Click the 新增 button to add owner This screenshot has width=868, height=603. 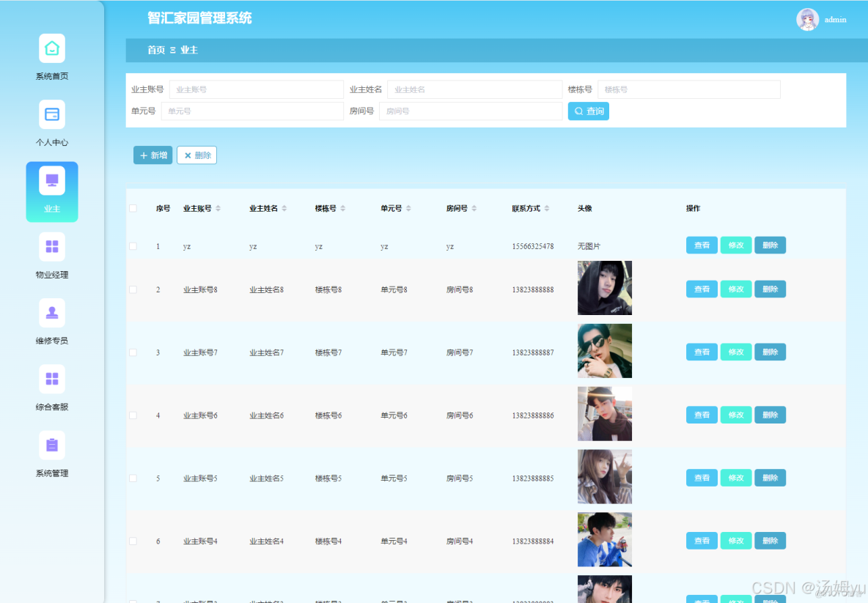tap(152, 155)
